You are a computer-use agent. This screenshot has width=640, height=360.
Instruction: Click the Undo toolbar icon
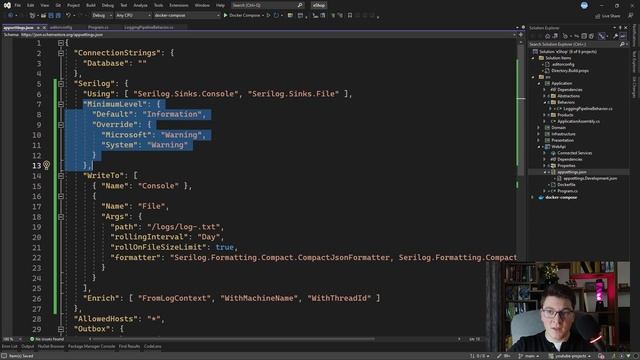[x=69, y=16]
